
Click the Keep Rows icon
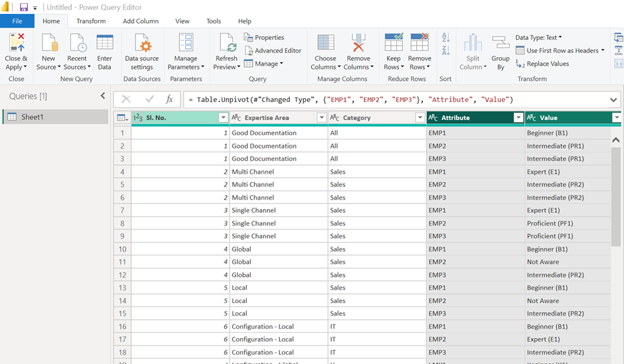pos(394,42)
